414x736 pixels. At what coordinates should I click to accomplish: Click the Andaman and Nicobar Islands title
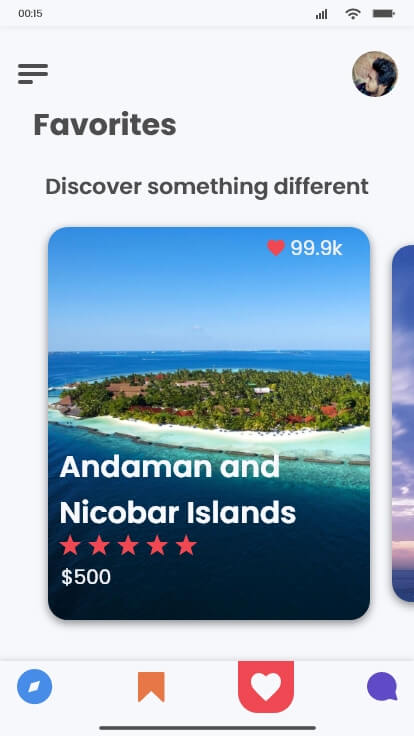tap(178, 490)
